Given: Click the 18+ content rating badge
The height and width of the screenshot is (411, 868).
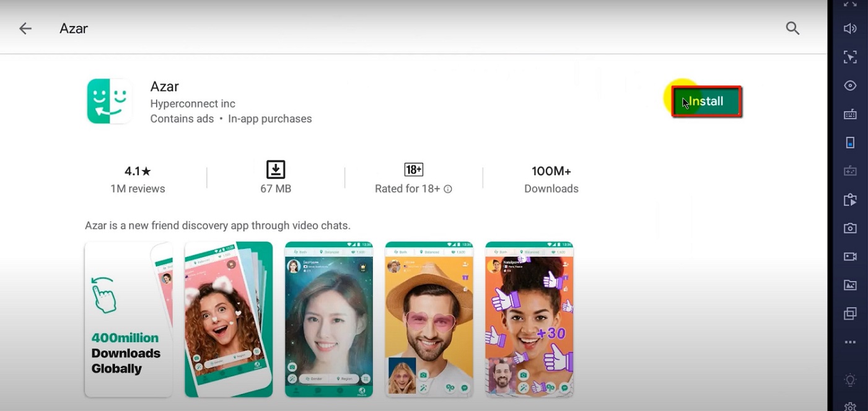Looking at the screenshot, I should click(x=413, y=169).
